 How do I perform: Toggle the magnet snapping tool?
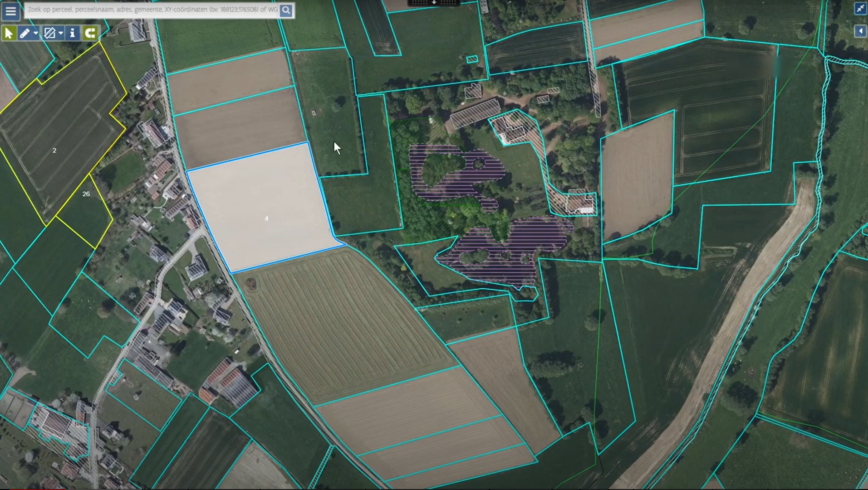click(x=90, y=33)
